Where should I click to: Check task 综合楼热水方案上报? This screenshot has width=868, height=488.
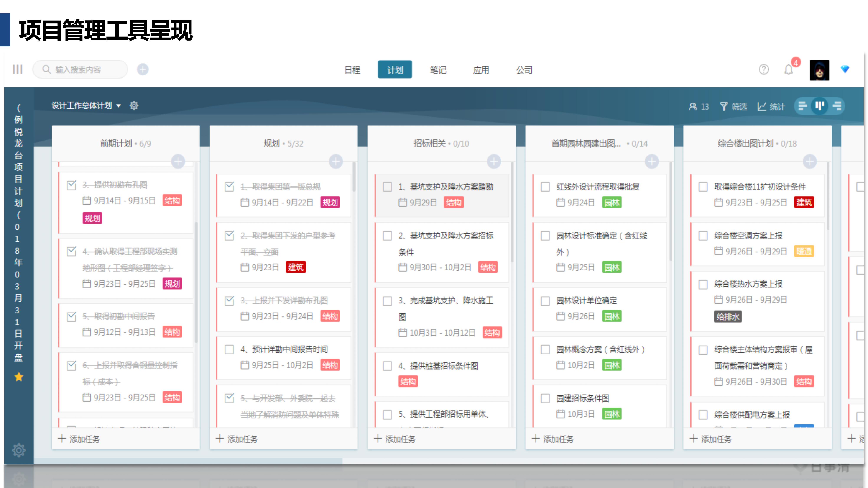(x=703, y=284)
